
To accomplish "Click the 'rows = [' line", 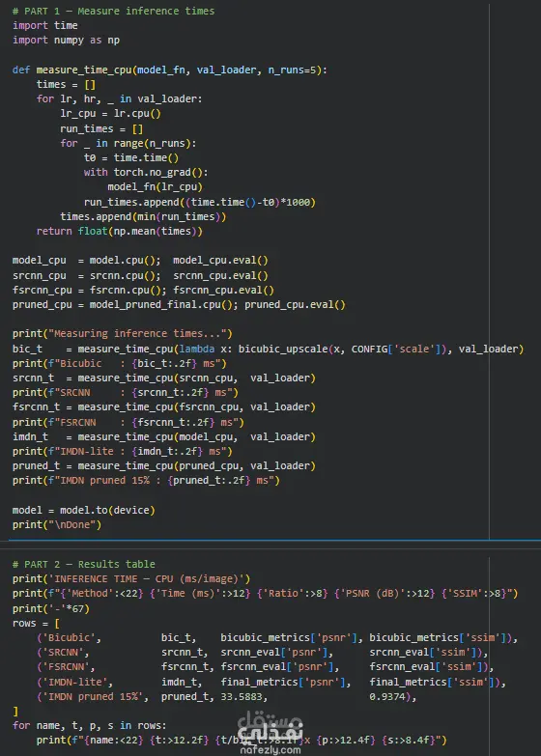I will (36, 624).
